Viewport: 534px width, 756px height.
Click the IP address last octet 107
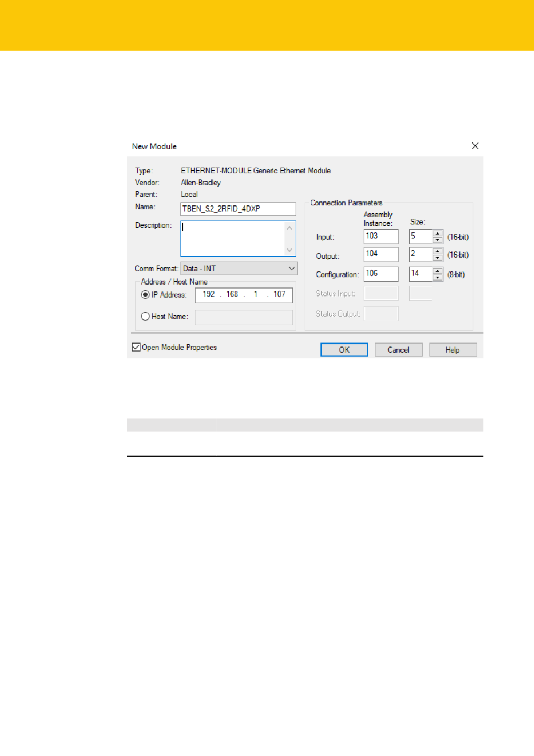[279, 294]
